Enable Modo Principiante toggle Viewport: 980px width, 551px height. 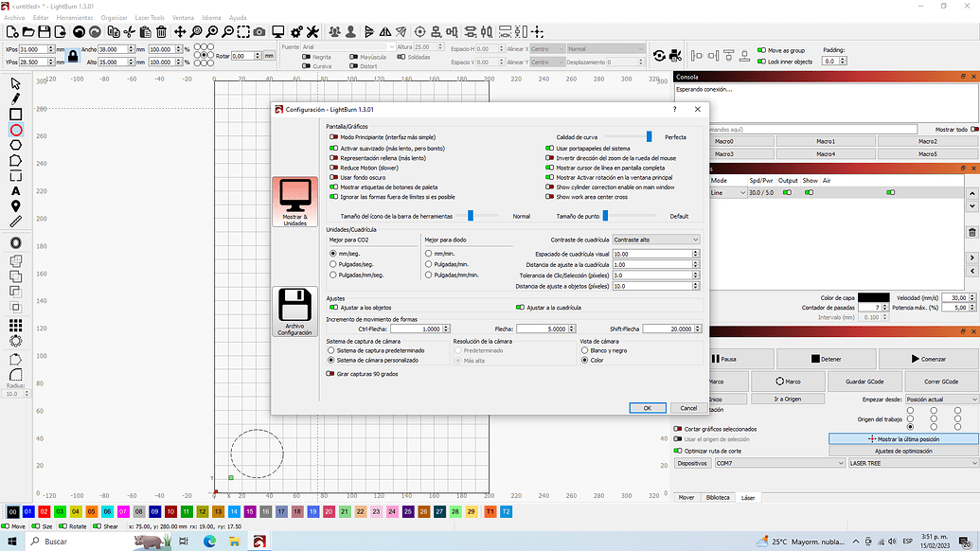333,137
